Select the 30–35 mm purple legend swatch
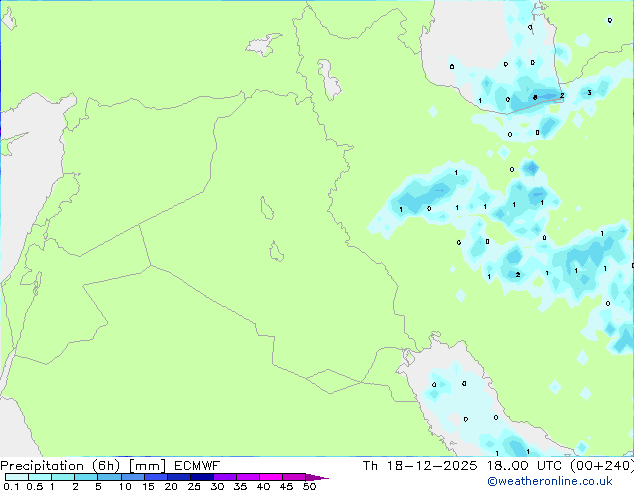This screenshot has width=634, height=490. pos(225,477)
